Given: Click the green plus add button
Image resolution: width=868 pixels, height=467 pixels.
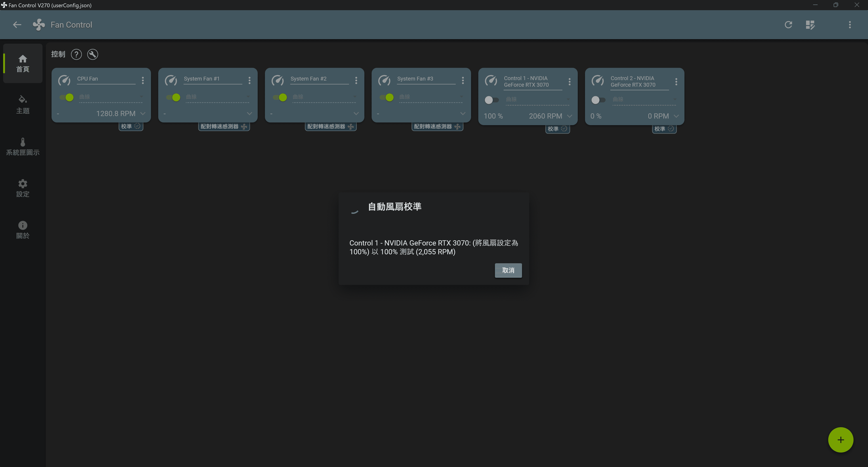Looking at the screenshot, I should pyautogui.click(x=841, y=440).
